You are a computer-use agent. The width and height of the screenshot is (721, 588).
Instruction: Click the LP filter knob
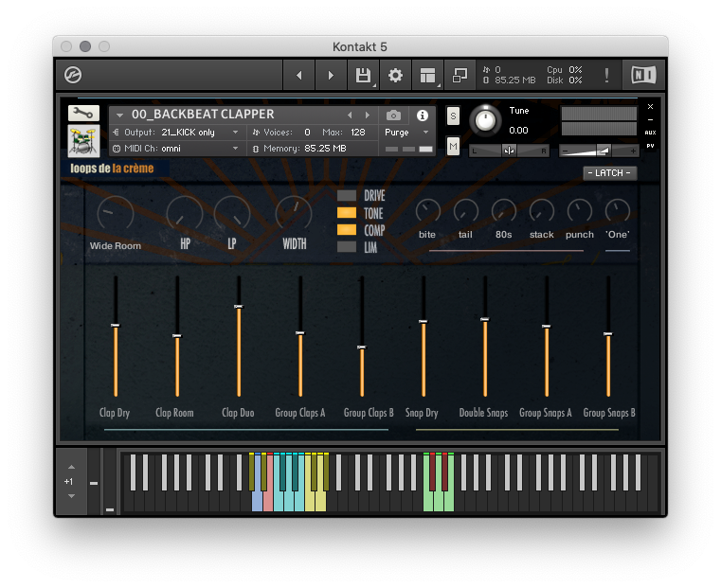coord(232,214)
